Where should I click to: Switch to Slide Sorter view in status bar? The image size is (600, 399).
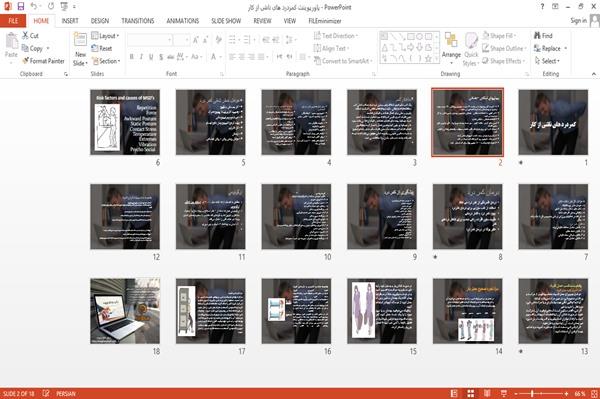coord(471,393)
